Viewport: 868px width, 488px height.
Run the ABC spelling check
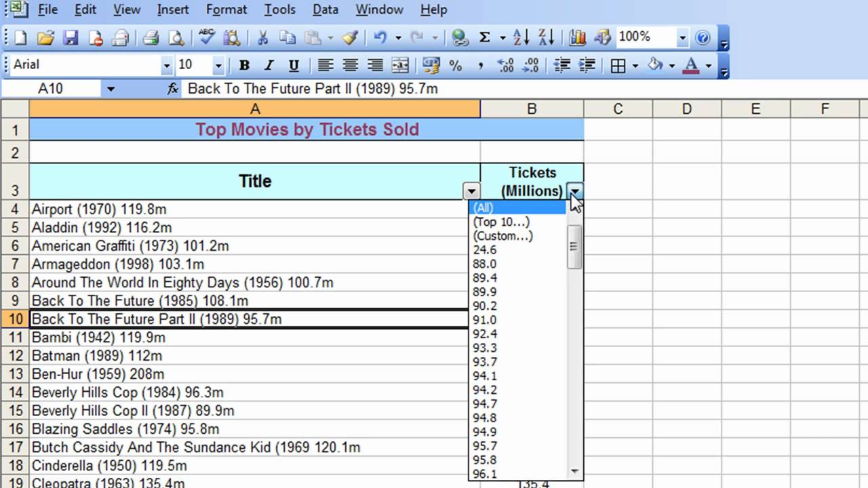point(207,37)
